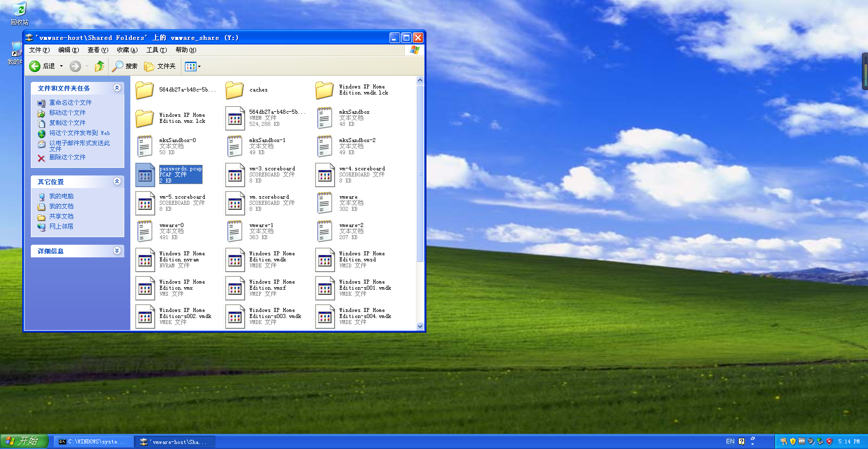Select Windows XP Home Edition-s004.vmdk file
Image resolution: width=868 pixels, height=449 pixels.
(354, 317)
